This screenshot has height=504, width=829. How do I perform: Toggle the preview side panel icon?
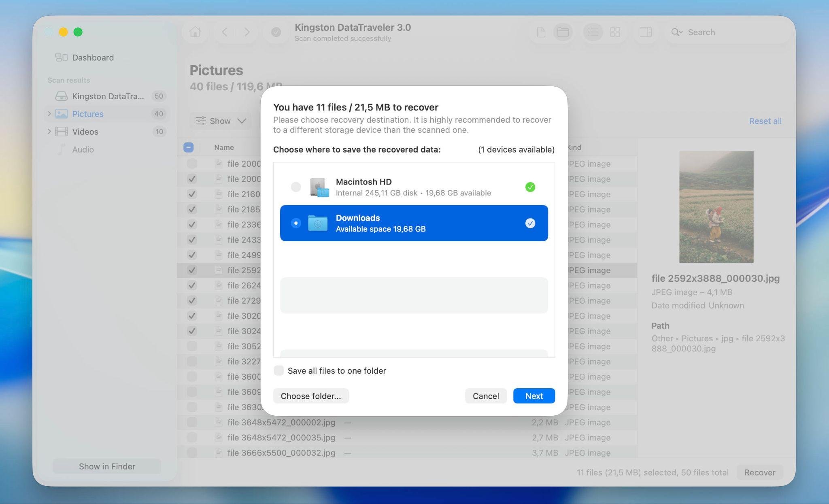point(645,32)
